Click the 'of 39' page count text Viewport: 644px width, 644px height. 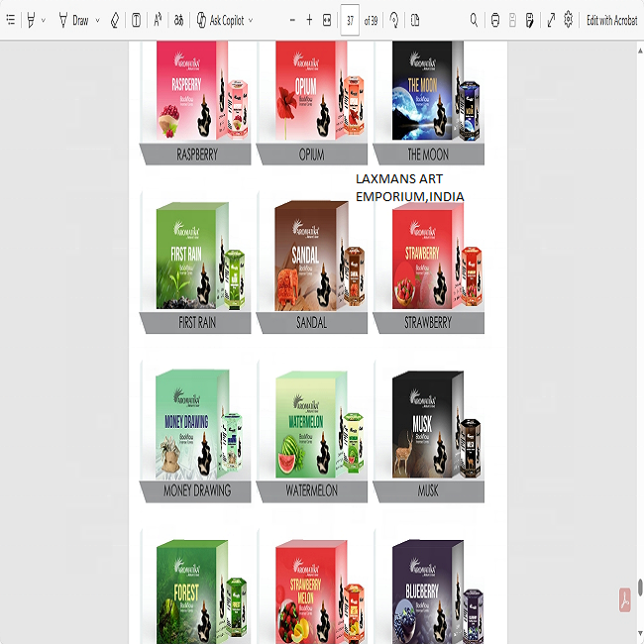coord(371,20)
